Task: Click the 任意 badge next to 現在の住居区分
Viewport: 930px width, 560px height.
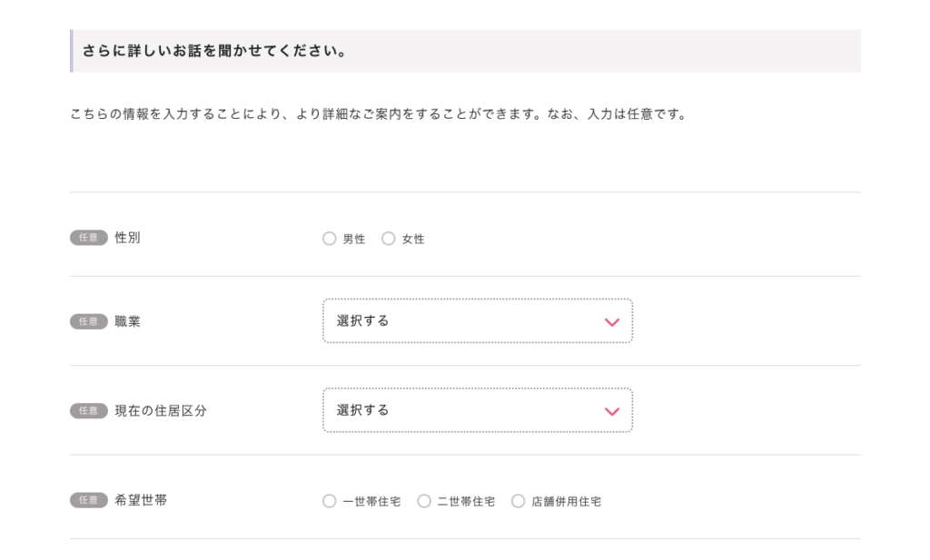Action: coord(88,410)
